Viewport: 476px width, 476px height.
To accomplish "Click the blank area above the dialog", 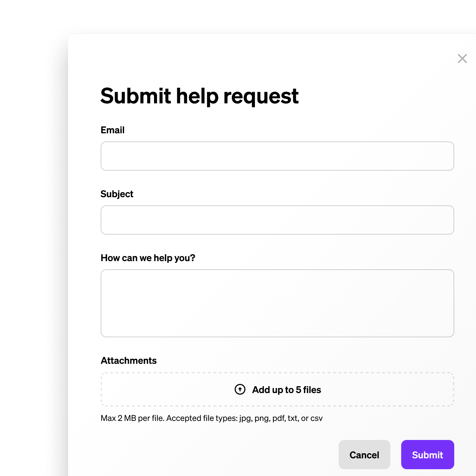I will [238, 17].
